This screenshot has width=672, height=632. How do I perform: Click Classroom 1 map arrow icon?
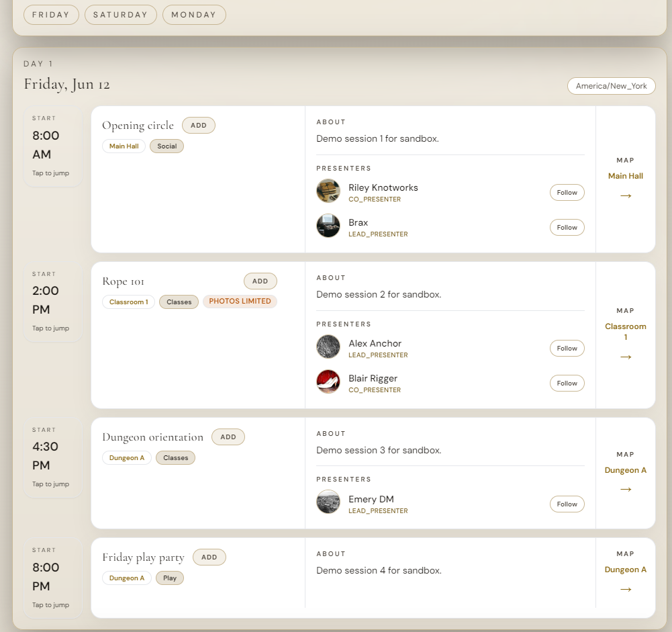pyautogui.click(x=626, y=357)
